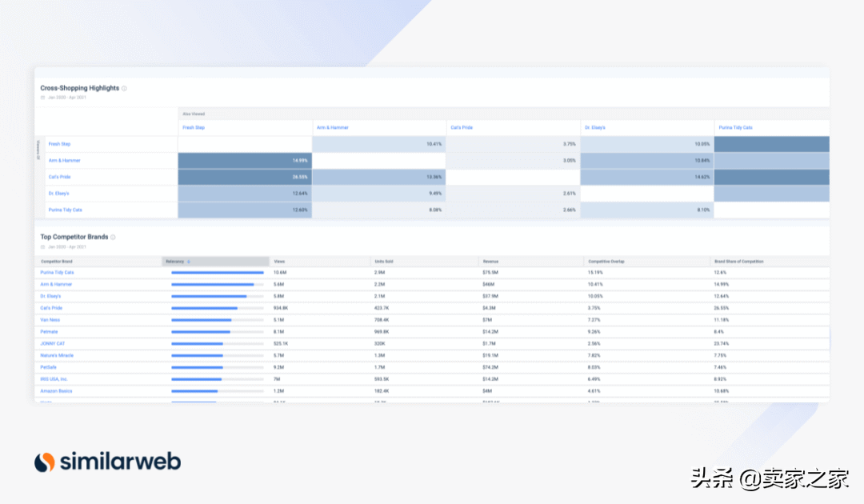This screenshot has height=504, width=864.
Task: Click the 10.68% brand share value
Action: coord(722,391)
